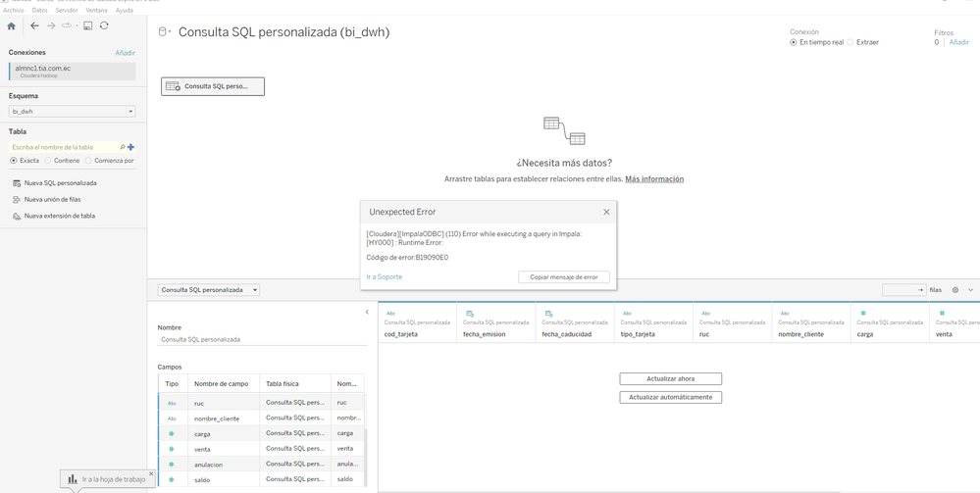Click Actualizar automáticamente button
Image resolution: width=980 pixels, height=493 pixels.
coord(671,397)
